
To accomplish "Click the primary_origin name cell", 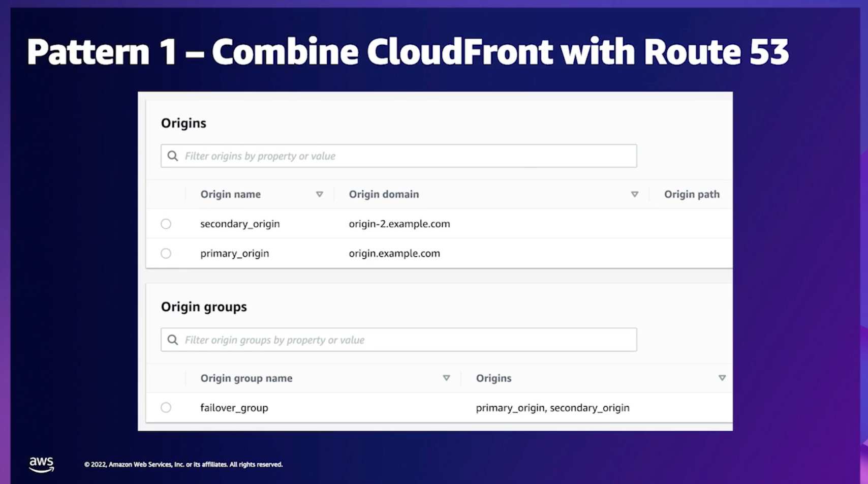I will (x=234, y=253).
